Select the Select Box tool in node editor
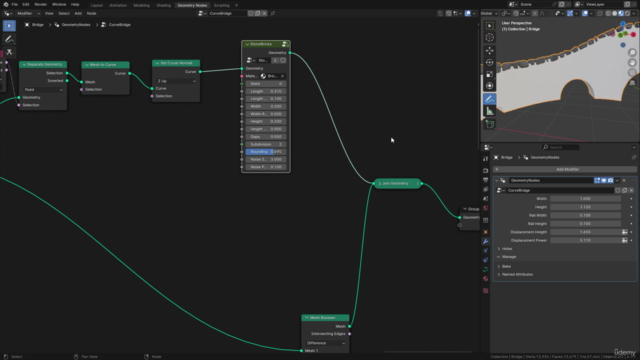 click(9, 26)
